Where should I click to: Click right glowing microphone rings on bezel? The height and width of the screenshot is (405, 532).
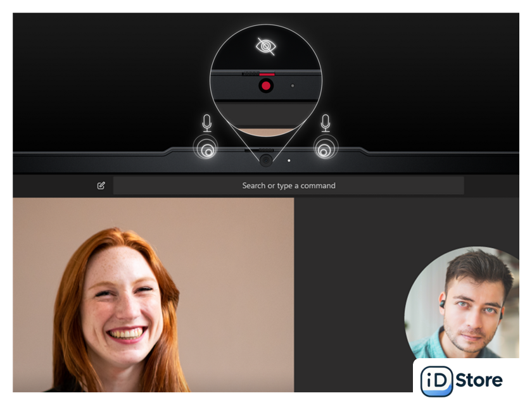click(326, 150)
